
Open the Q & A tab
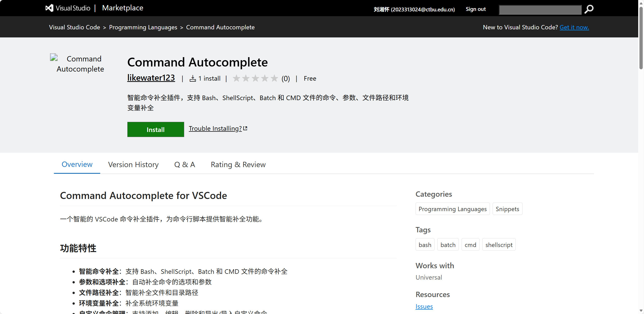(x=184, y=165)
